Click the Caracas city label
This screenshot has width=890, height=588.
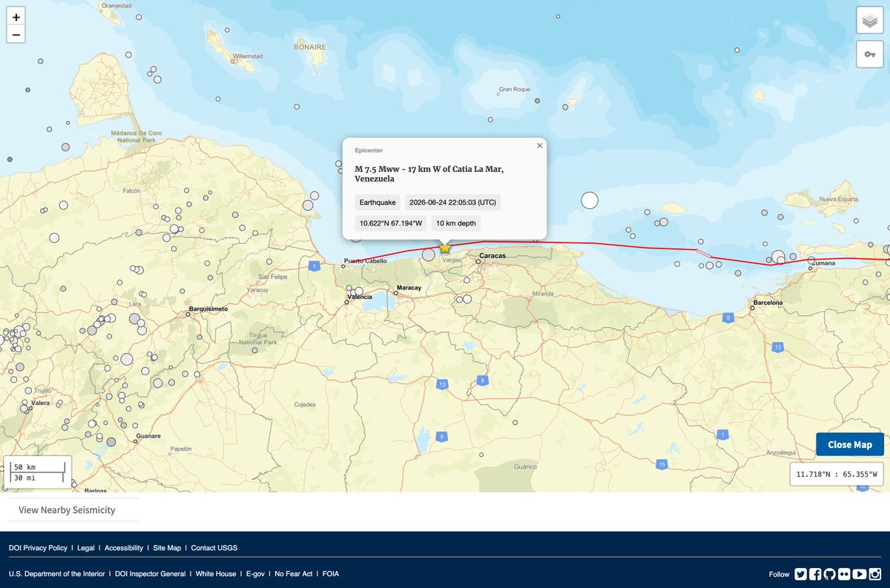click(x=492, y=256)
